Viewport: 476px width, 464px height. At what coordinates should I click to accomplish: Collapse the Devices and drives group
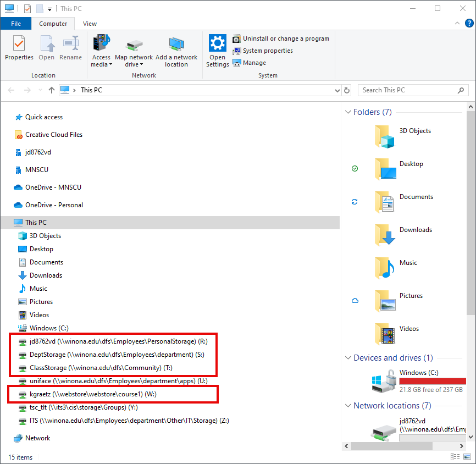pos(347,358)
